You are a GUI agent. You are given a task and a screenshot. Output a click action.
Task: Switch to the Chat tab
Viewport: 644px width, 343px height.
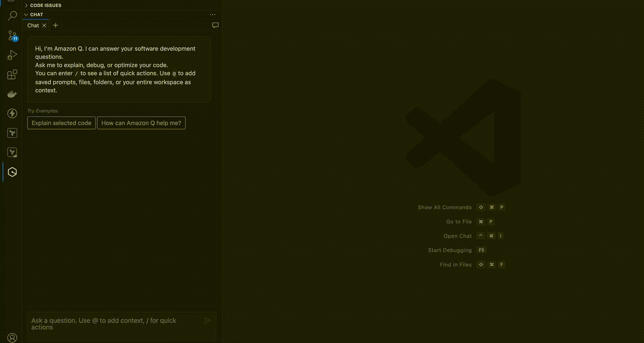33,25
